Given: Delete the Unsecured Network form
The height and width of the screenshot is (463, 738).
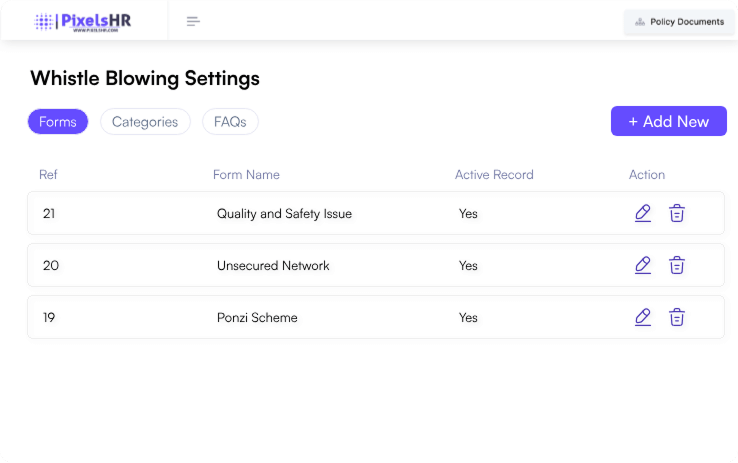Looking at the screenshot, I should (677, 265).
